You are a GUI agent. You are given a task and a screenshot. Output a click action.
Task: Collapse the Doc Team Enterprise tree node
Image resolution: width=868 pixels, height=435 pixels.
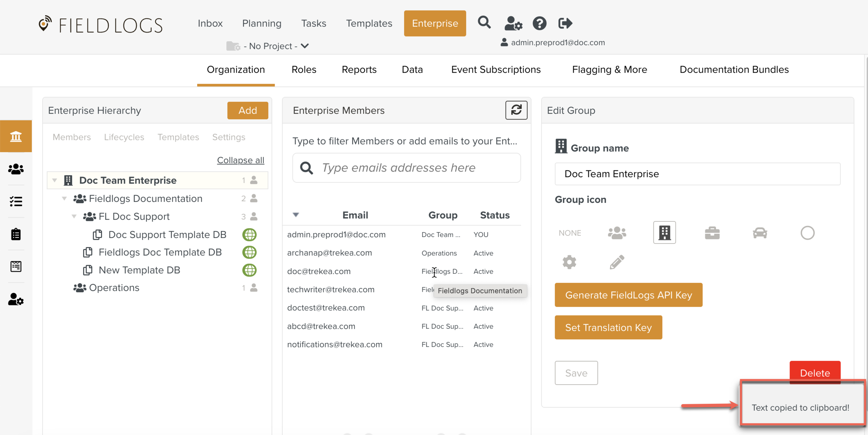tap(55, 180)
